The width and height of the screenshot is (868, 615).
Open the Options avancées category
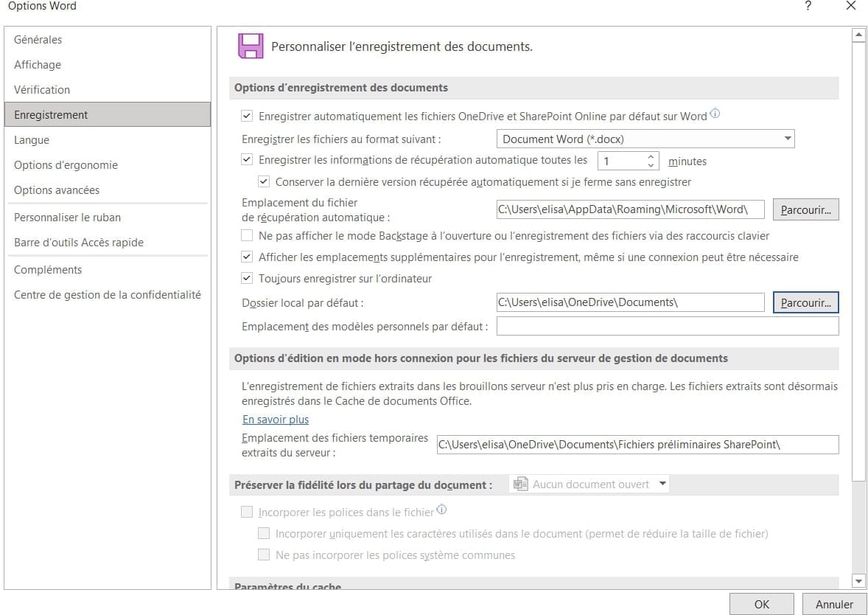tap(57, 190)
